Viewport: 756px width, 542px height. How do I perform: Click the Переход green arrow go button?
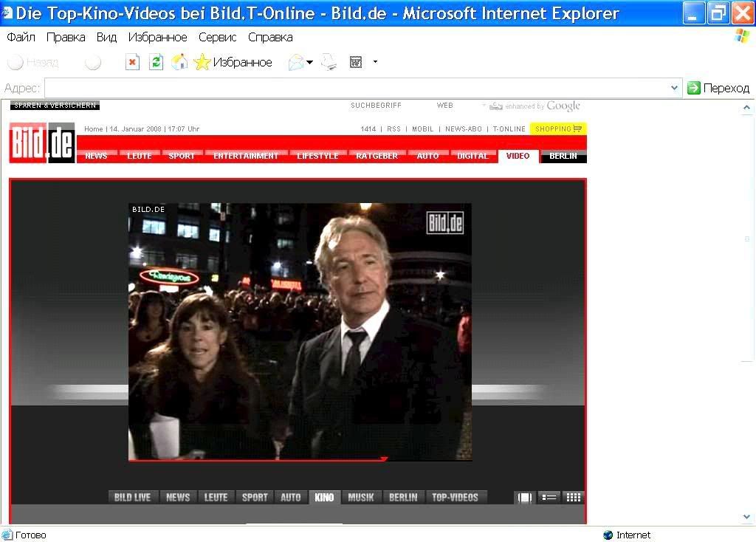718,88
